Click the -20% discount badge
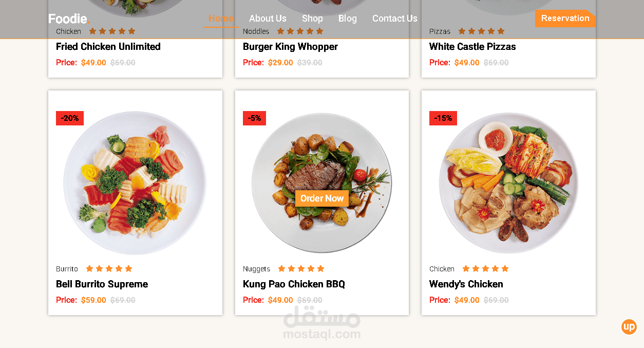Screen dimensions: 644x348 tap(70, 118)
